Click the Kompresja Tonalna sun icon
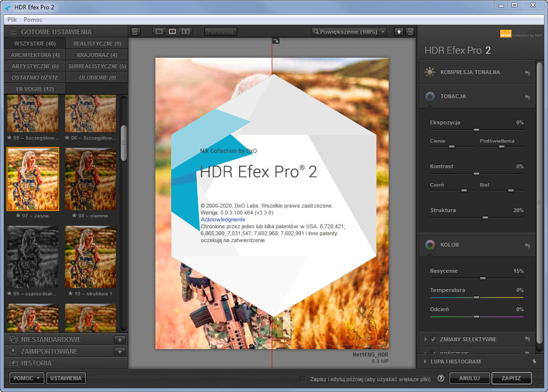 430,72
